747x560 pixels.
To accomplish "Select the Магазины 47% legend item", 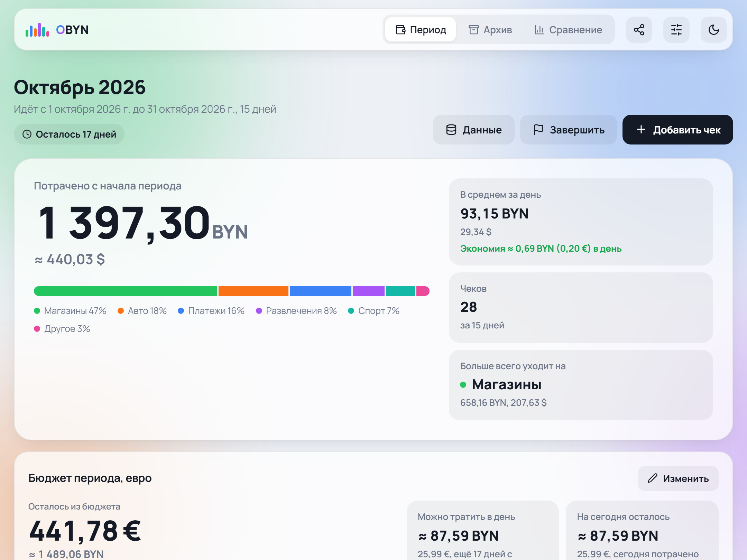I will (70, 311).
